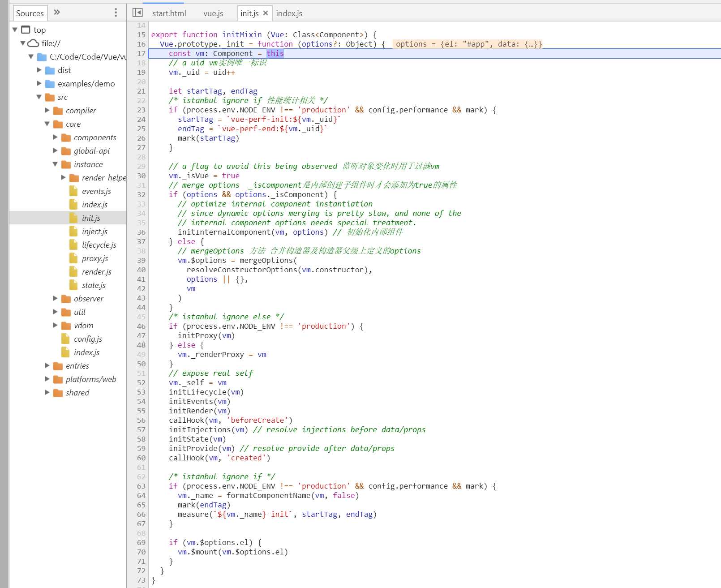Expand the global-api folder
Screen dimensions: 721x588
55,150
